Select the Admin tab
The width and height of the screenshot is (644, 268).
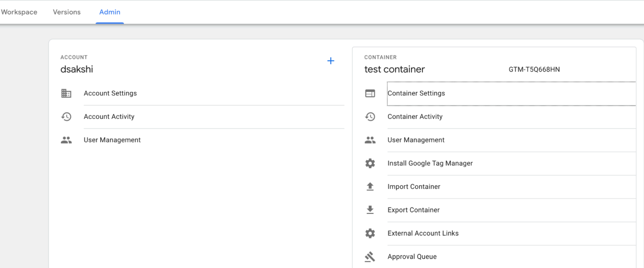109,12
